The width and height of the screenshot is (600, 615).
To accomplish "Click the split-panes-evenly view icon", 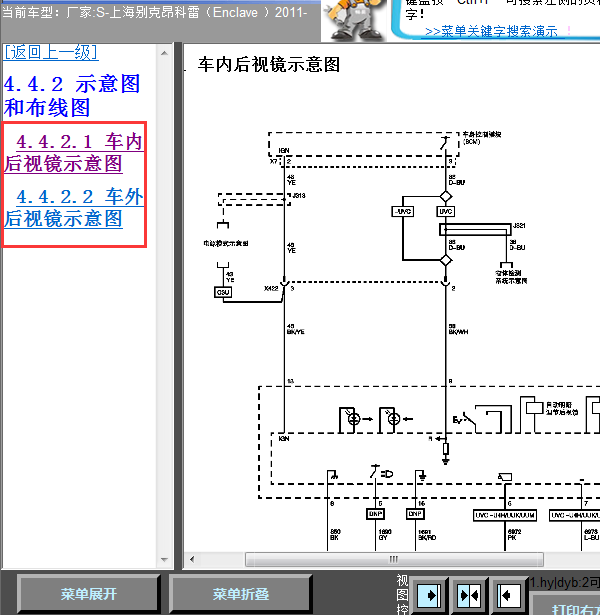I will [x=469, y=596].
